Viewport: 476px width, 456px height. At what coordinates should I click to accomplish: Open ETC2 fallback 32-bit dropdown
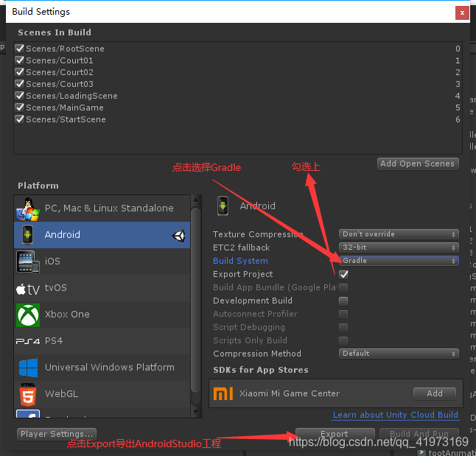(x=399, y=248)
